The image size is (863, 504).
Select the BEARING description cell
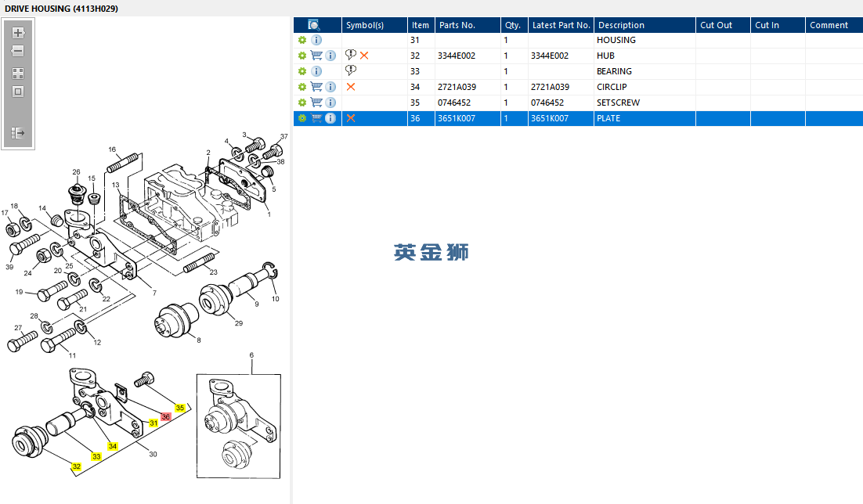(x=645, y=71)
